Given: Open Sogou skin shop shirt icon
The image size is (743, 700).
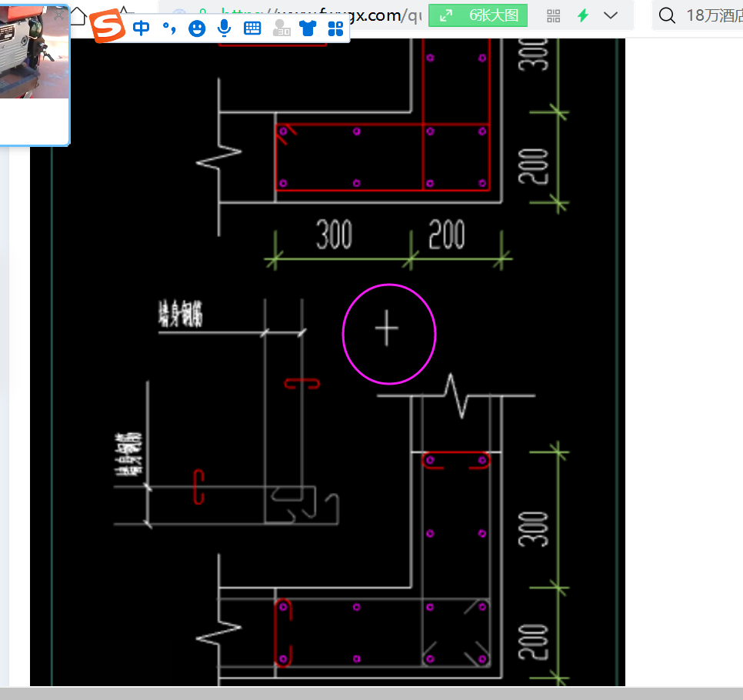Looking at the screenshot, I should point(308,28).
